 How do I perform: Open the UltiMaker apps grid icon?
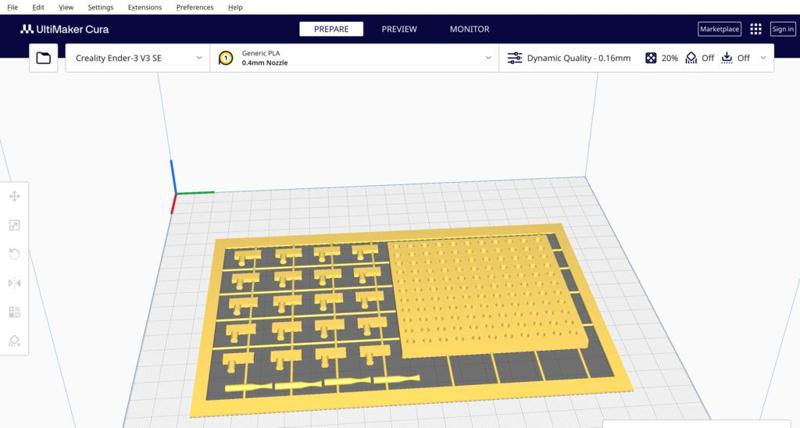[756, 29]
